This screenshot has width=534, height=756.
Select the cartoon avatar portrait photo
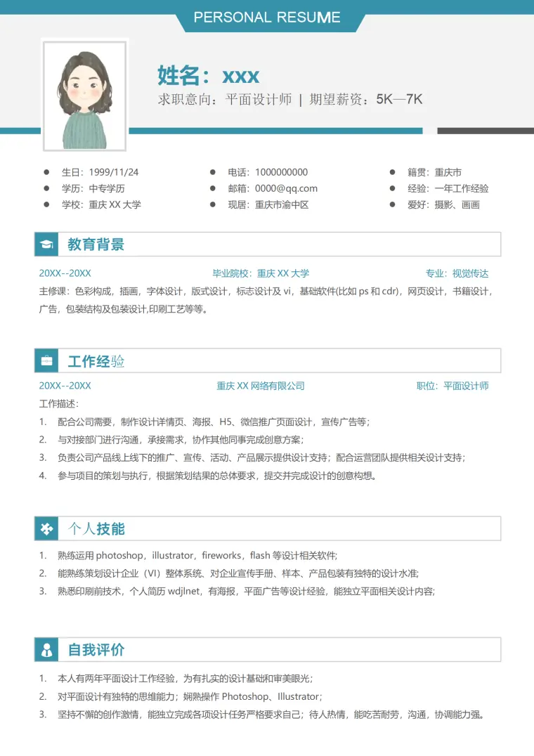tap(85, 96)
